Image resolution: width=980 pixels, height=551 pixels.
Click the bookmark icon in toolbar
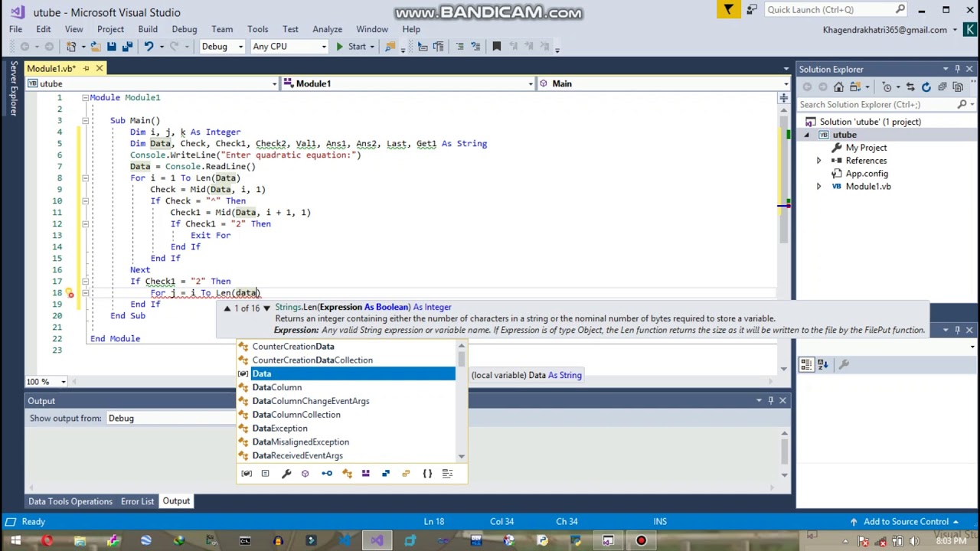tap(496, 47)
